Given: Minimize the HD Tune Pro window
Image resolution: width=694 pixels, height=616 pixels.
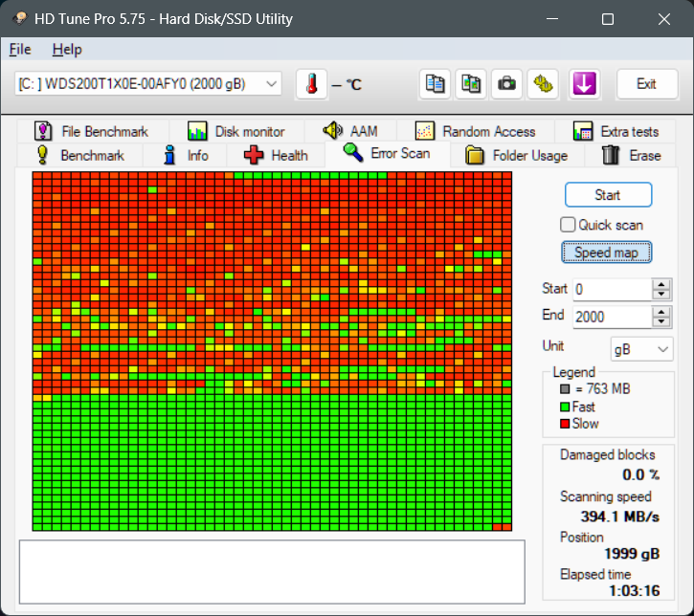Looking at the screenshot, I should click(x=552, y=18).
